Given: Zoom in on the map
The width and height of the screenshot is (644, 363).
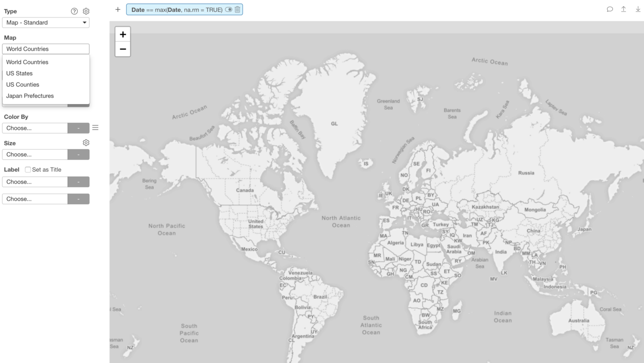Looking at the screenshot, I should coord(123,35).
